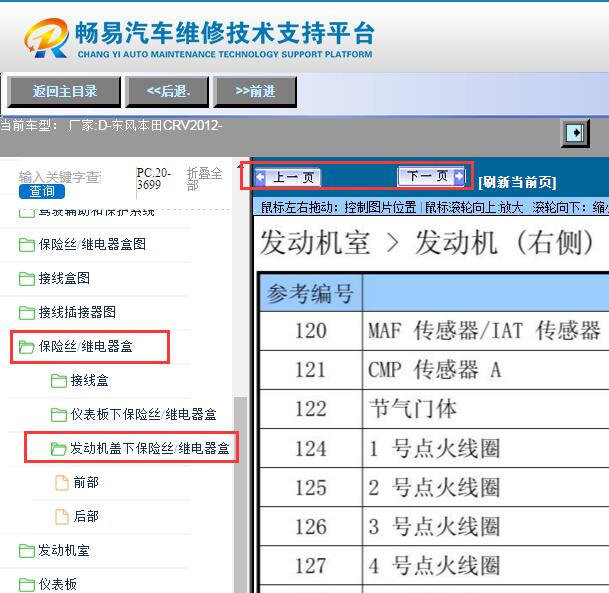Click reference number 126 cell
The height and width of the screenshot is (593, 609).
tap(311, 527)
